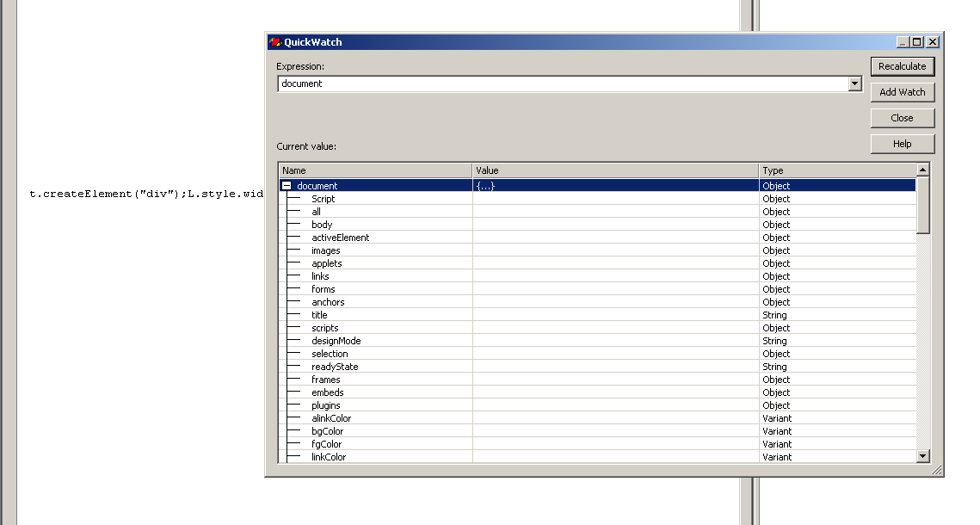Open the Expression dropdown list
The image size is (980, 525).
click(854, 83)
